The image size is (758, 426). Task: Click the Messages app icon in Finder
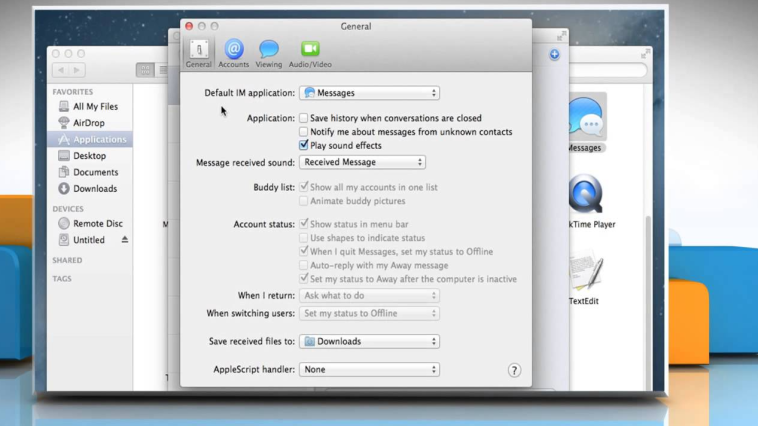[x=585, y=121]
